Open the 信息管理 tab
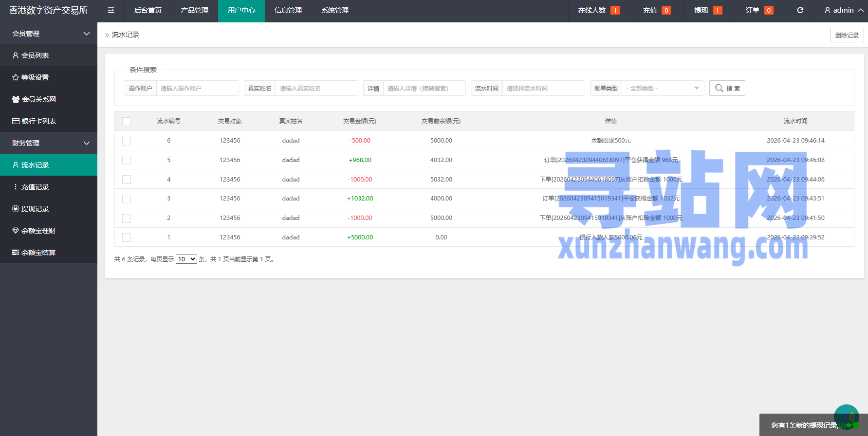Screen dimensions: 868x436 pos(288,10)
